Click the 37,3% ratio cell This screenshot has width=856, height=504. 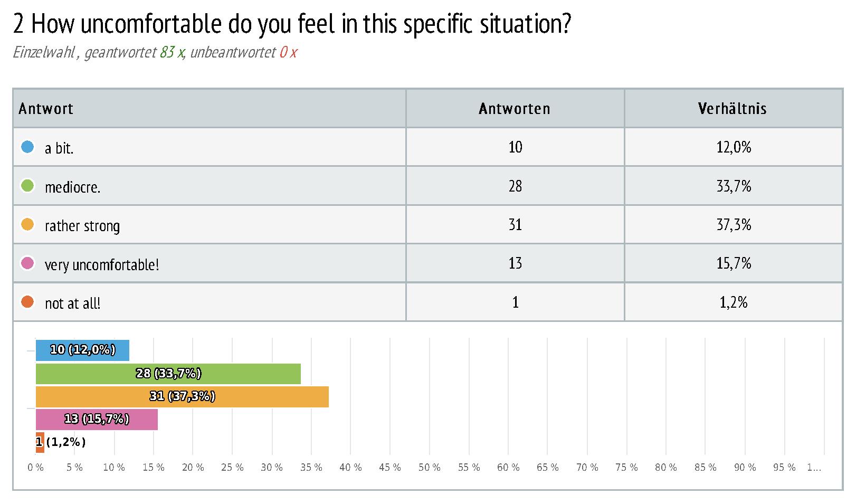[734, 224]
